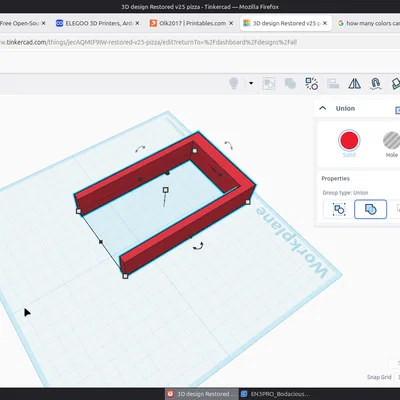
Task: Click the back corner white resize handle
Action: (x=195, y=151)
